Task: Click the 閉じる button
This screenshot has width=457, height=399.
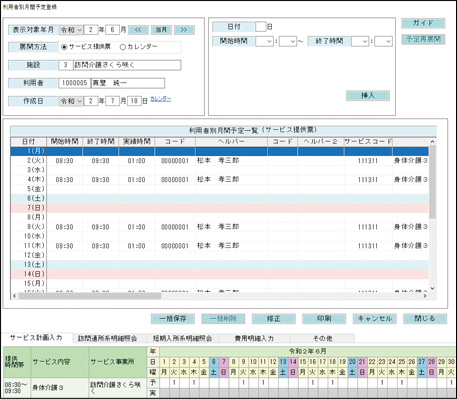Action: (425, 319)
